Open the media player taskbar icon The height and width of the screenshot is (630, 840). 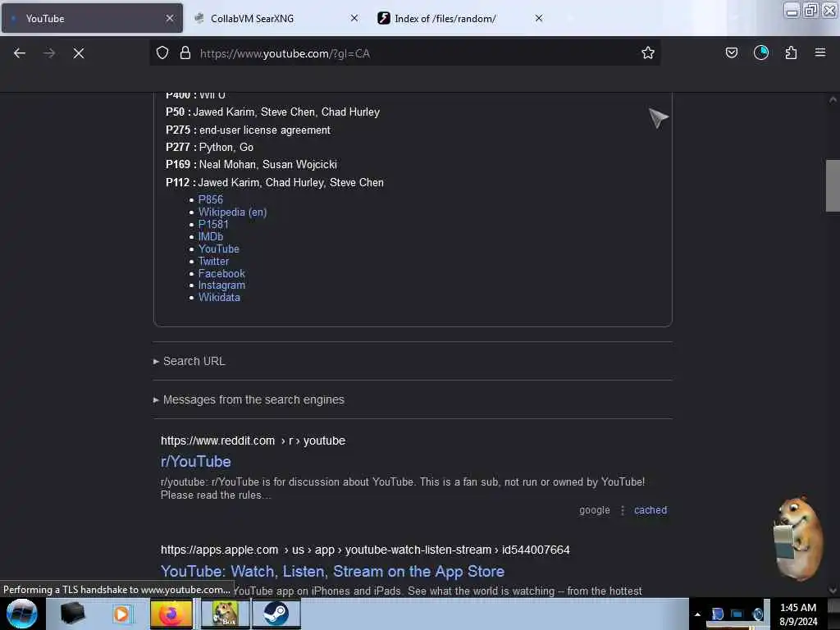click(x=121, y=614)
